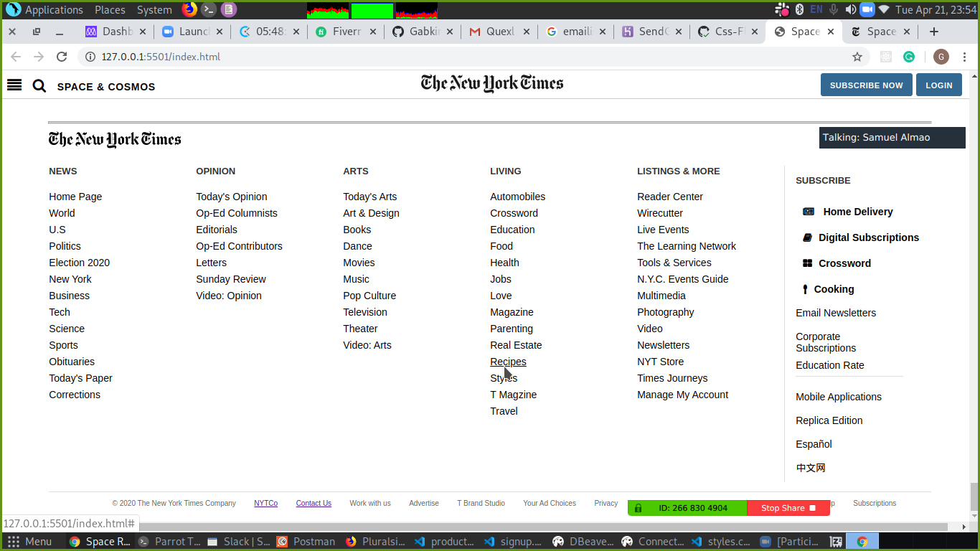The height and width of the screenshot is (551, 980).
Task: Open the Places menu
Action: [x=110, y=9]
